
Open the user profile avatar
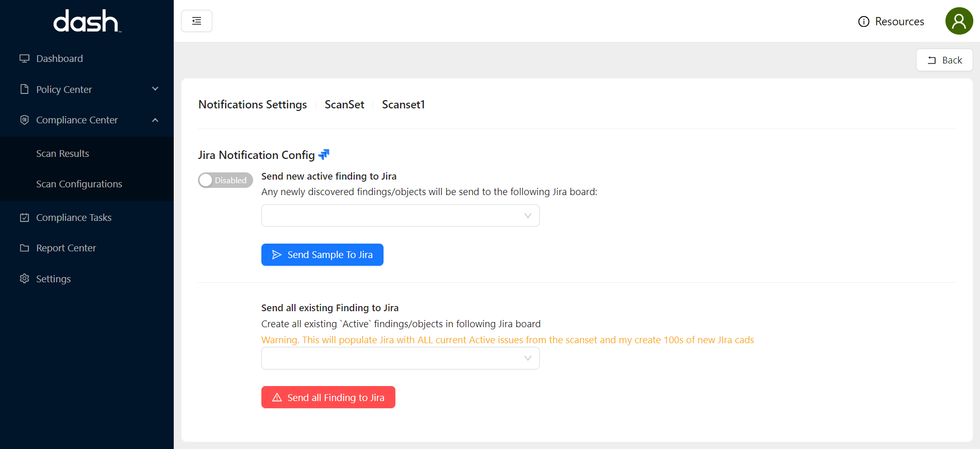click(958, 21)
